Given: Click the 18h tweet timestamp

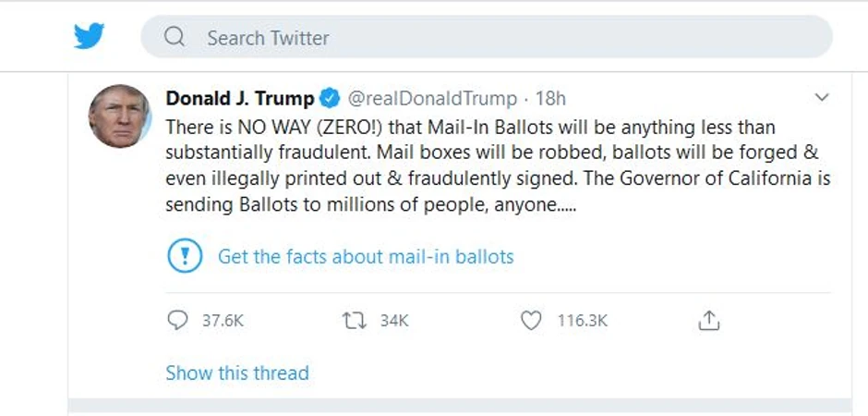Looking at the screenshot, I should (550, 98).
